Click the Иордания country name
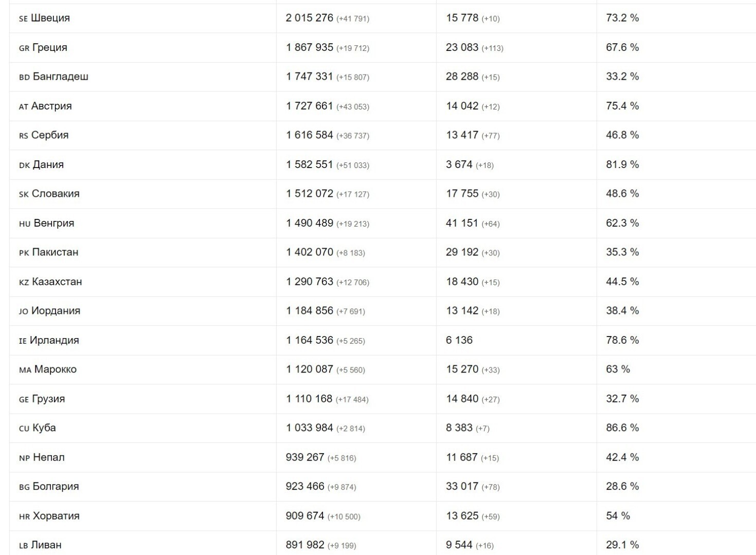Screen dimensions: 756x555 (56, 311)
